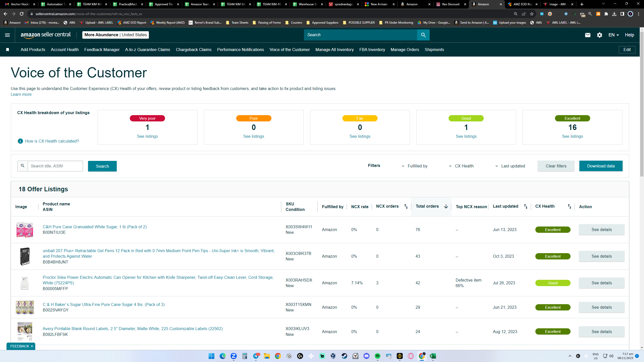Open the Team Sheets bookmark folder

[x=237, y=23]
